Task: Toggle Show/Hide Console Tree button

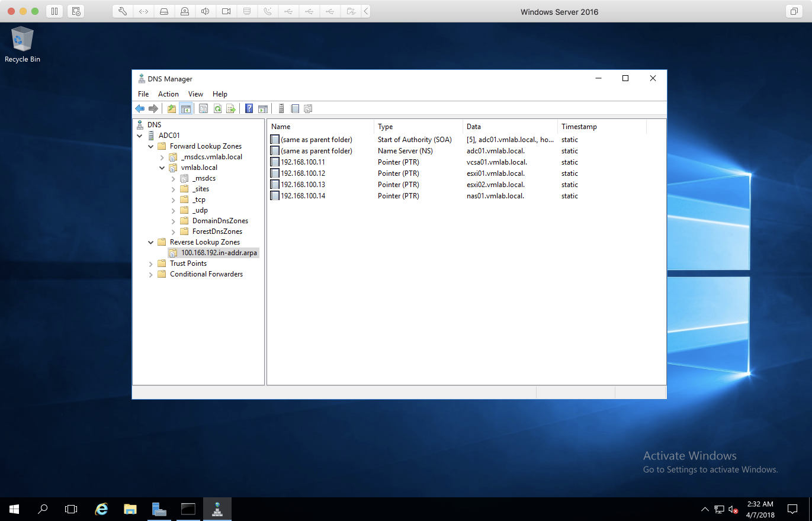Action: tap(185, 108)
